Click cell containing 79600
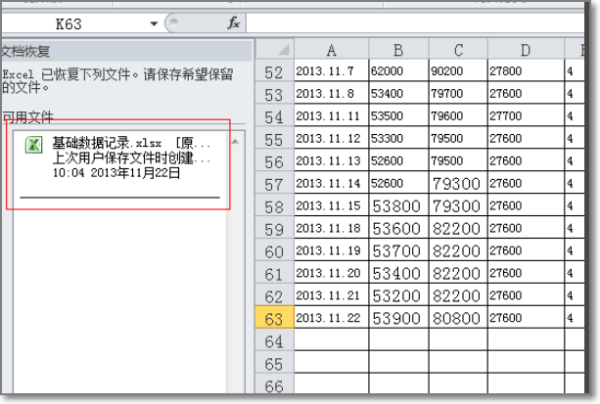This screenshot has height=404, width=600. click(458, 116)
